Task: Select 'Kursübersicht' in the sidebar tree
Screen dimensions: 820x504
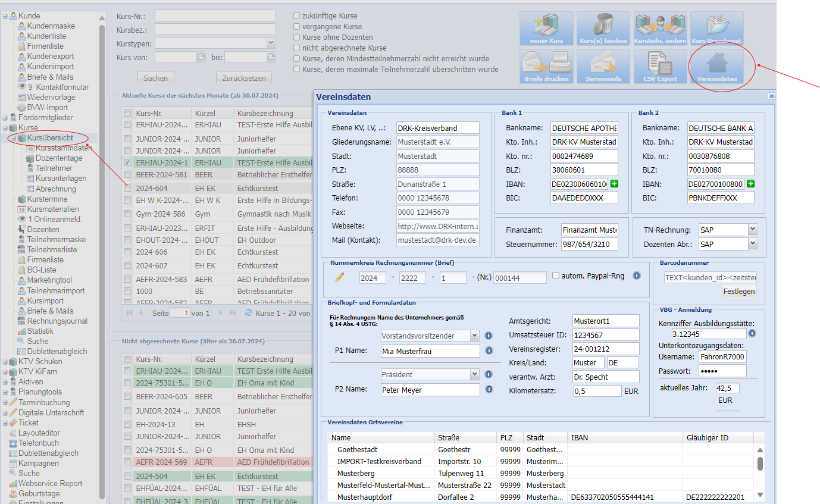Action: 50,138
